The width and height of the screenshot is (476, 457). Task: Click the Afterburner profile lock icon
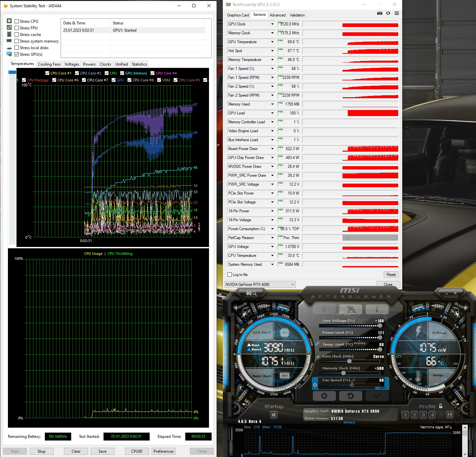tap(441, 406)
